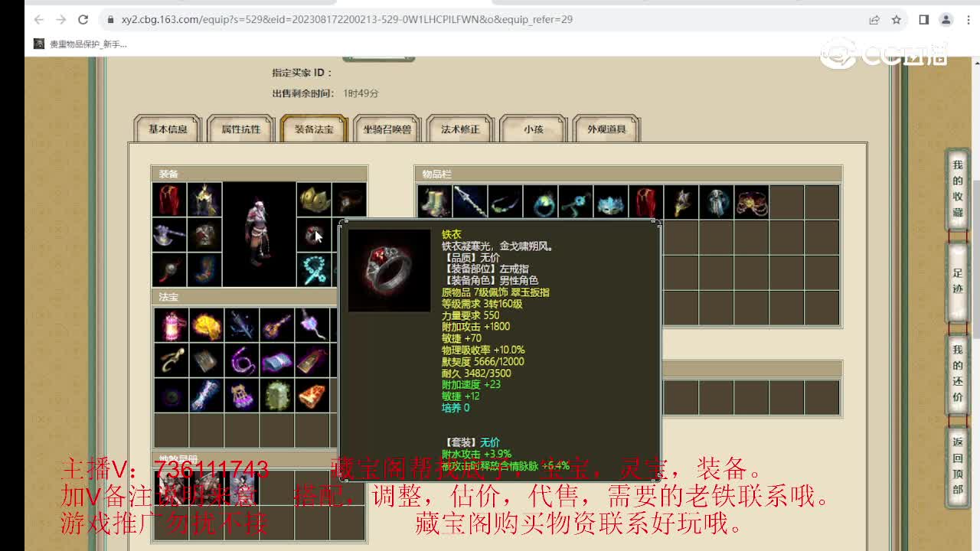The width and height of the screenshot is (980, 551).
Task: Select the orange brick treasure in 法宝
Action: pos(312,395)
